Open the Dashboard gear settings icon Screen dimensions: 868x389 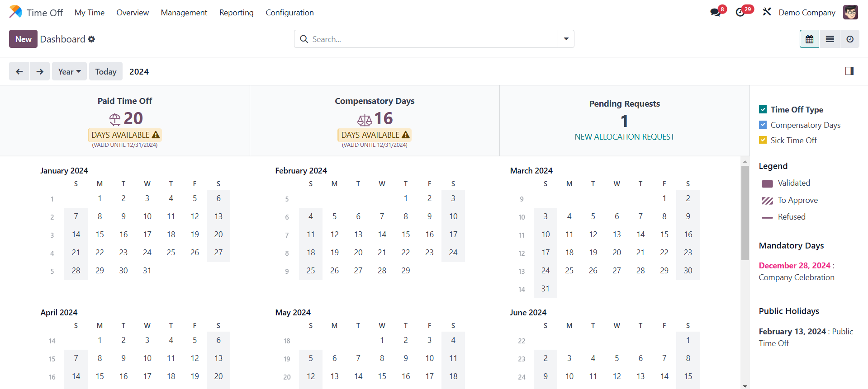[91, 39]
